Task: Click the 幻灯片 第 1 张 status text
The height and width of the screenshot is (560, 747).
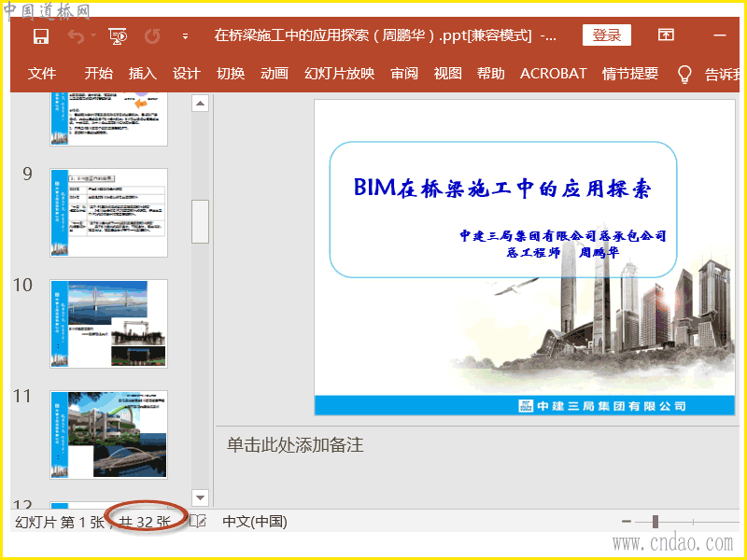Action: coord(60,522)
